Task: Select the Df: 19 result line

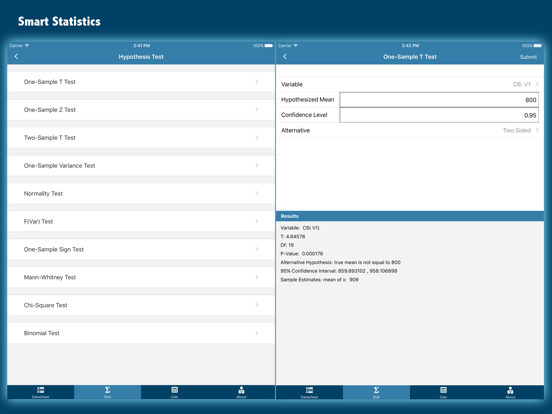Action: tap(287, 245)
